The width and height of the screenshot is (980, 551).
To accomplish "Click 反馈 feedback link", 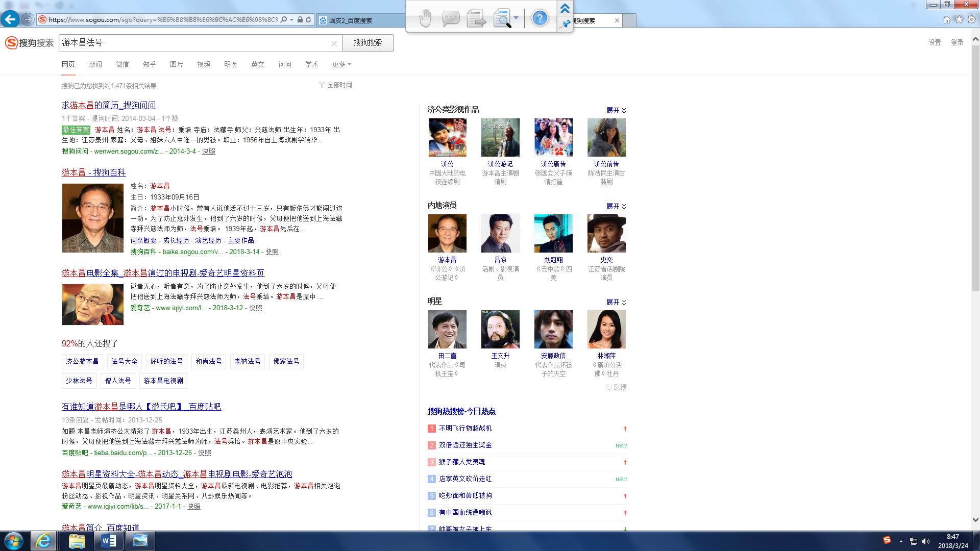I will pyautogui.click(x=616, y=387).
